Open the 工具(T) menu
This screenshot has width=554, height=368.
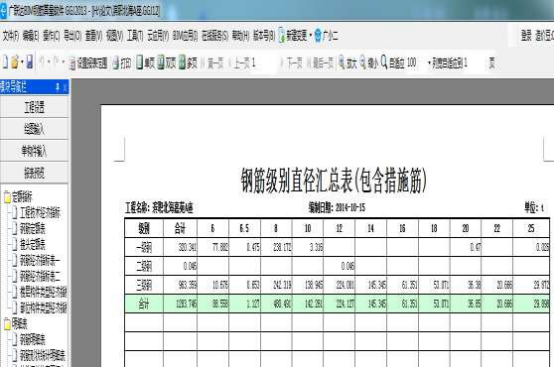135,35
